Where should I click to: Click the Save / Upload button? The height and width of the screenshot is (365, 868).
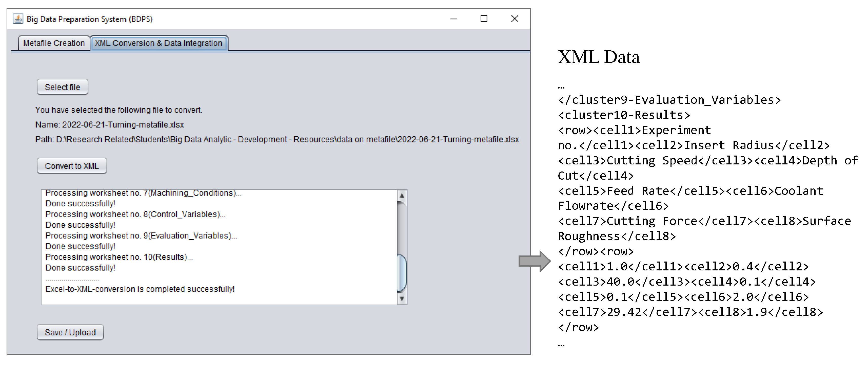pyautogui.click(x=70, y=332)
